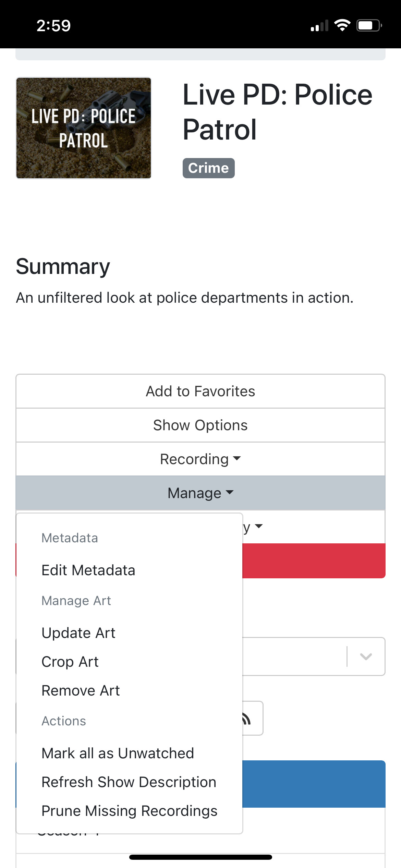Click Add to Favorites button
Screen dimensions: 401x868
(200, 391)
